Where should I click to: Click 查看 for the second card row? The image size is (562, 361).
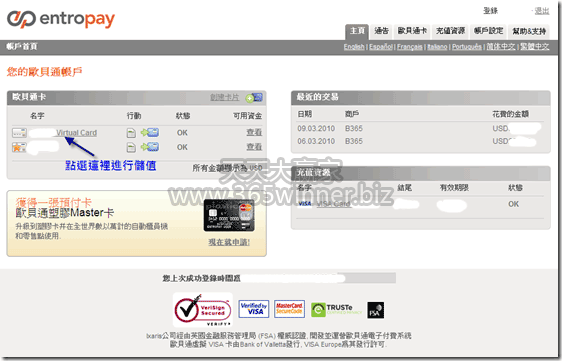[254, 147]
